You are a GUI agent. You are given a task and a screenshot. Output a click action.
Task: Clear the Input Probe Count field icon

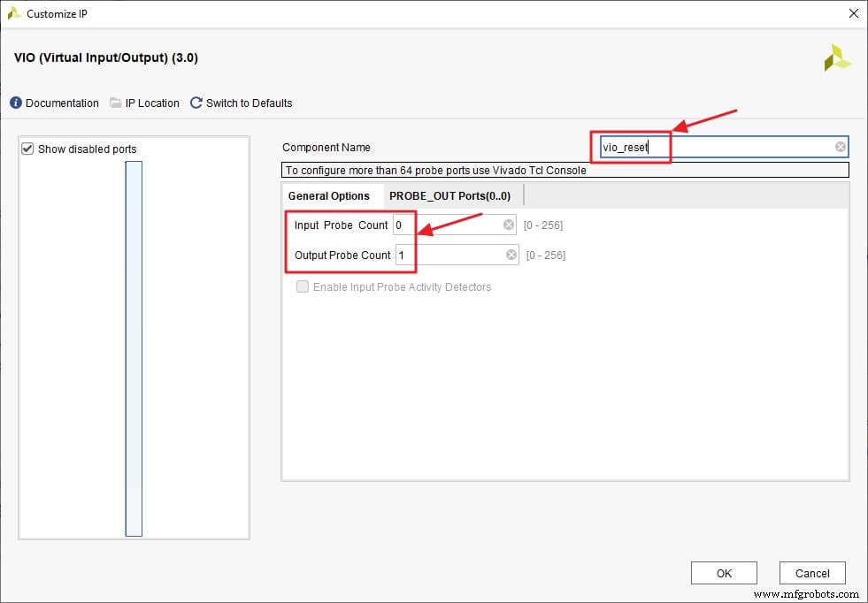(509, 225)
